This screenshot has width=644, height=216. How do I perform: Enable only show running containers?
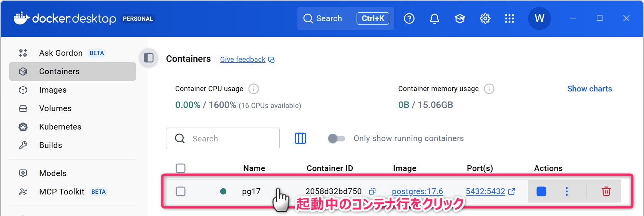tap(336, 138)
